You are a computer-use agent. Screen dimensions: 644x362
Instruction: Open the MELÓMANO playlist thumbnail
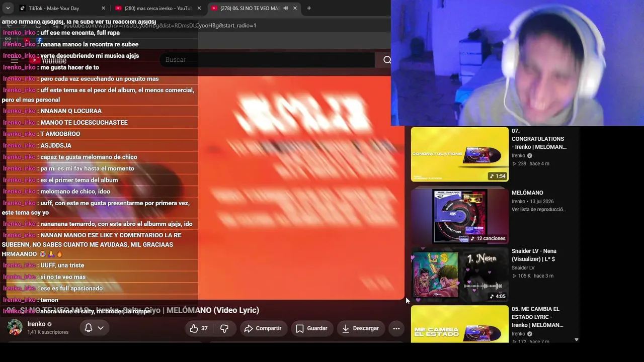point(460,216)
